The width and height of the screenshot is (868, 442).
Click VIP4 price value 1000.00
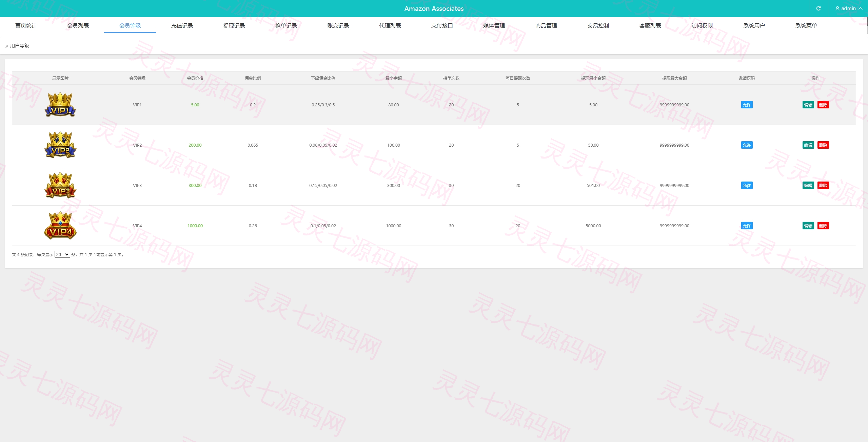[x=195, y=226]
